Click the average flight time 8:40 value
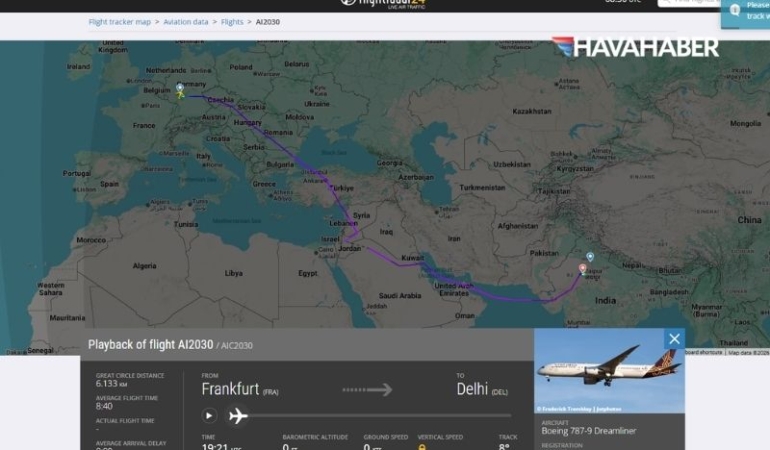770x450 pixels. click(104, 406)
